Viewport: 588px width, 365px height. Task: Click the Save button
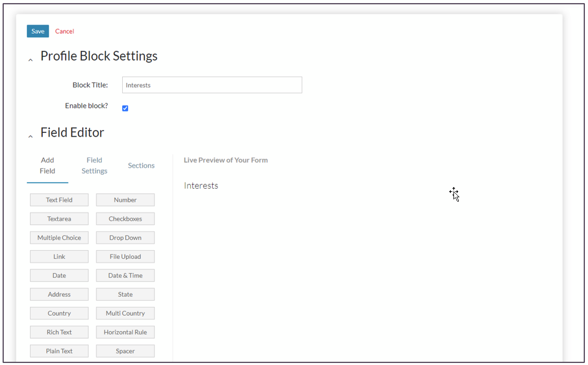click(38, 31)
